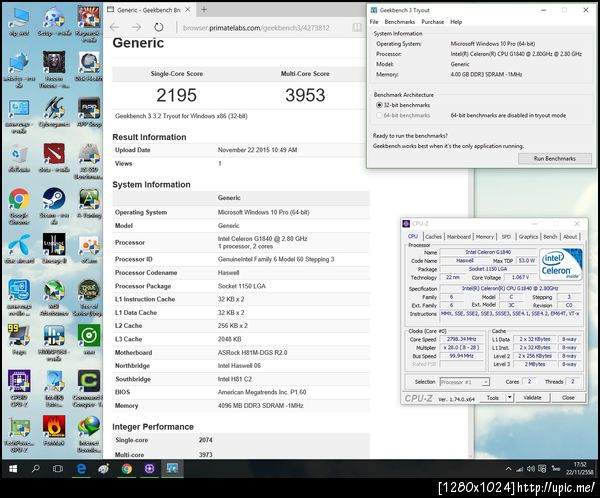Switch to CPU-Z SPD tab
The width and height of the screenshot is (600, 498).
coord(506,237)
